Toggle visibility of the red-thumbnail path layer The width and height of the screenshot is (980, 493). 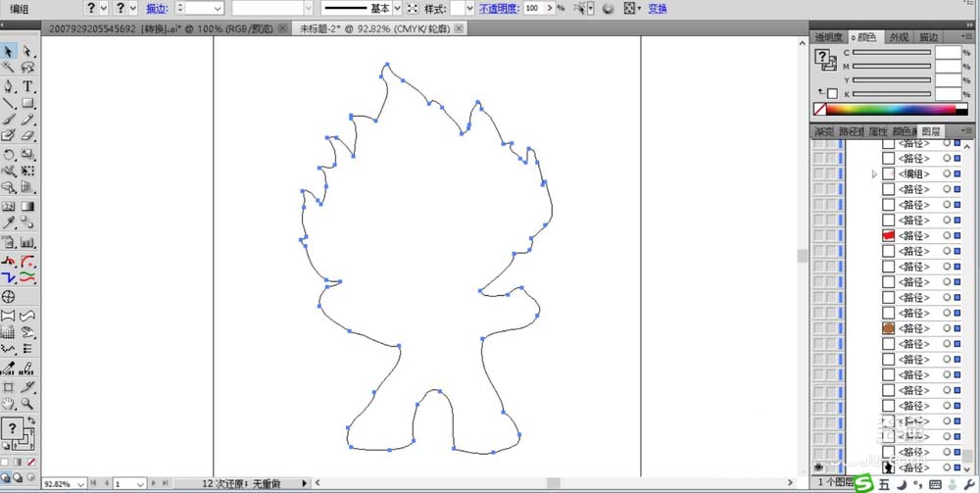(x=818, y=235)
